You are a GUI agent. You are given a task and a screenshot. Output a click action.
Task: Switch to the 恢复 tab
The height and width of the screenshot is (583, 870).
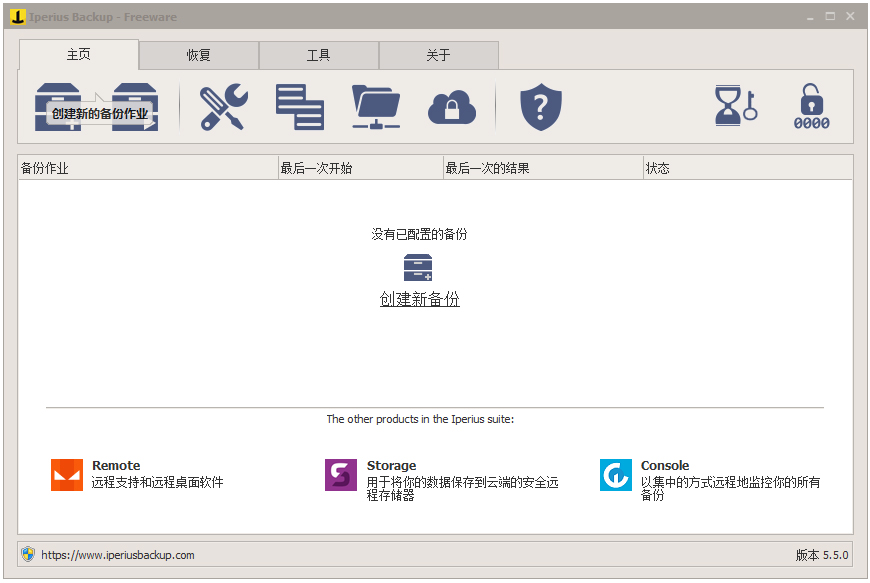pyautogui.click(x=199, y=55)
